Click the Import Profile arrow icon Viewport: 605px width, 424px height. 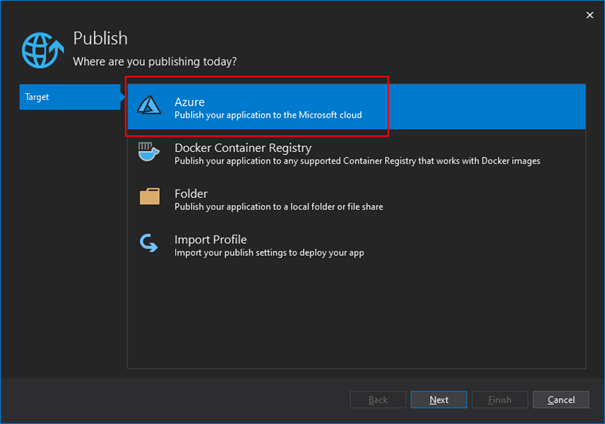pyautogui.click(x=149, y=243)
